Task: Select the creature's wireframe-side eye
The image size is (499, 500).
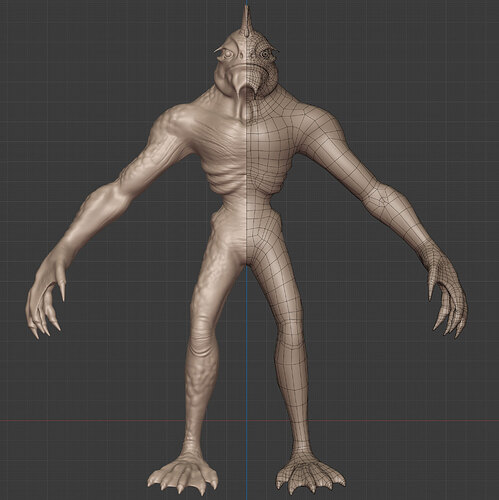Action: (x=265, y=53)
